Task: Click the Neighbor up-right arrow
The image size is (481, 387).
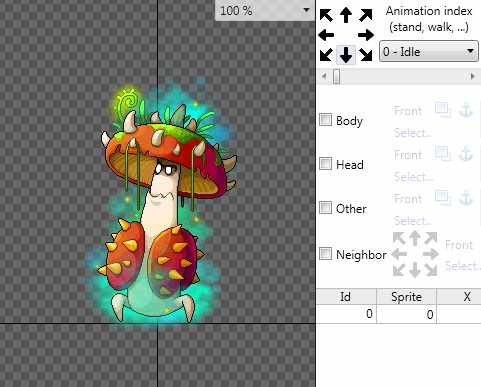Action: click(431, 239)
